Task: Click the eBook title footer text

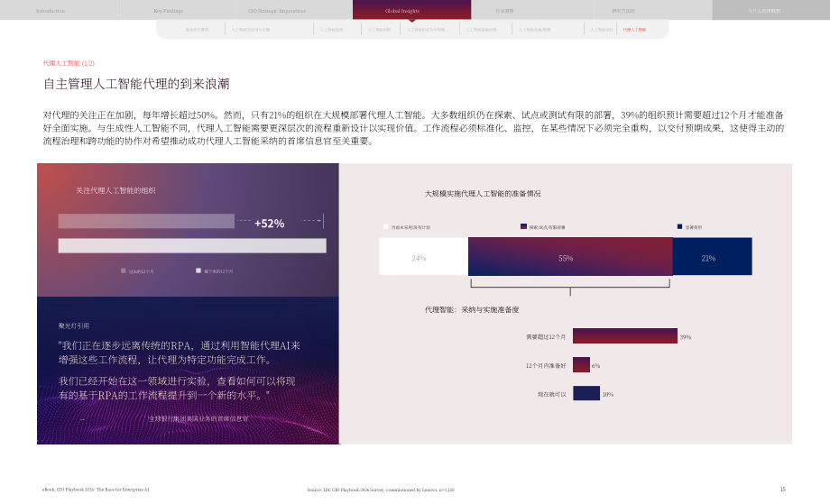Action: 96,490
